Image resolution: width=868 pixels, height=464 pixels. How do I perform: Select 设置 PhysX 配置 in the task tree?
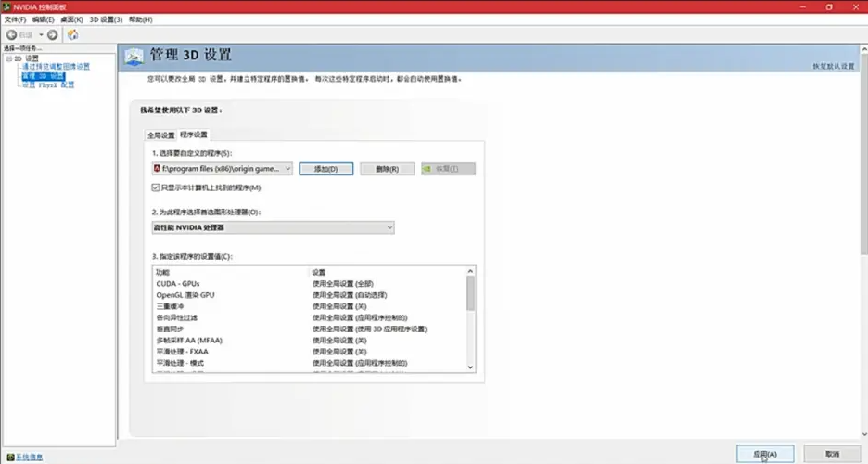(x=48, y=85)
